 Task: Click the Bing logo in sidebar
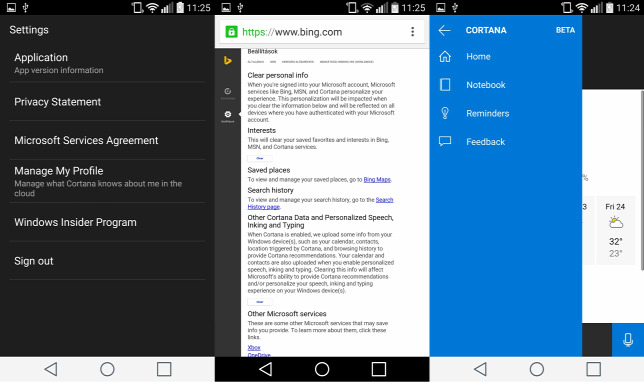(x=228, y=61)
